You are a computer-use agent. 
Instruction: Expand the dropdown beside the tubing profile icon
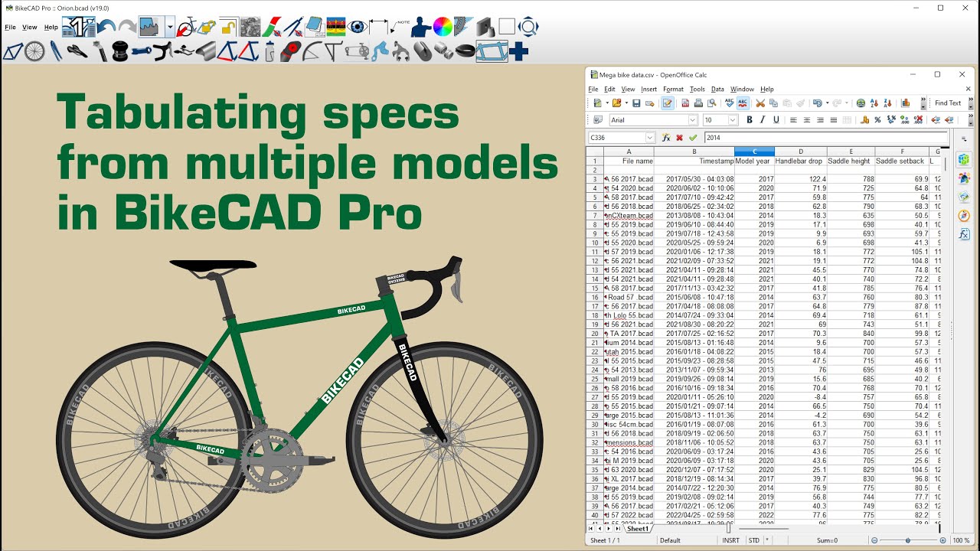pyautogui.click(x=169, y=27)
